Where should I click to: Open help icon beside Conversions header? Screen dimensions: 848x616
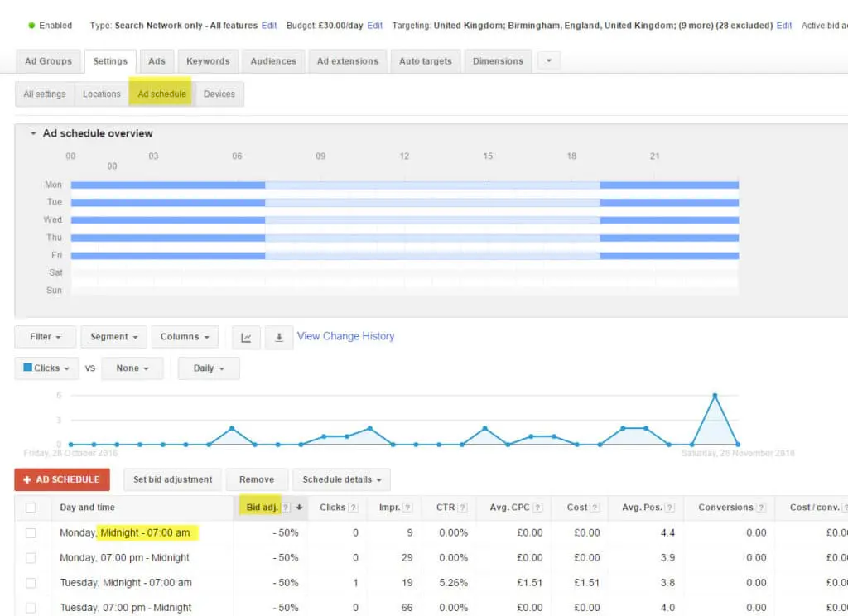[x=761, y=508]
